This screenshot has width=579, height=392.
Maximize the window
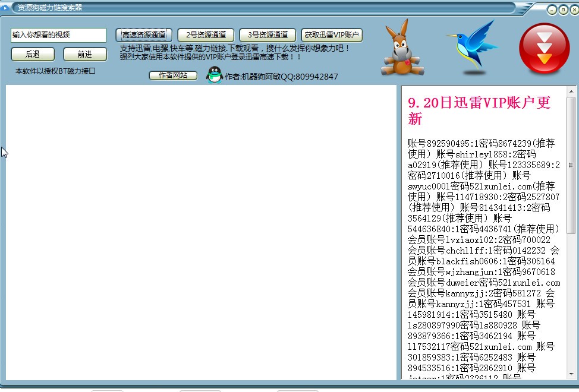564,10
